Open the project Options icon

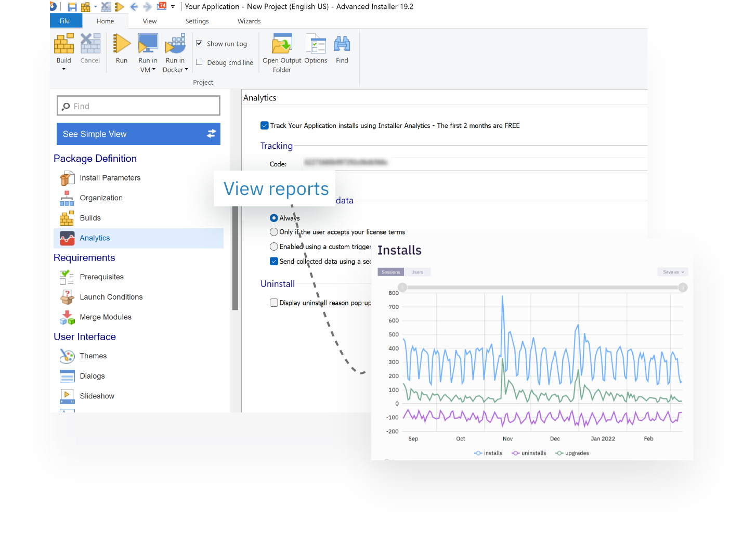pos(316,45)
